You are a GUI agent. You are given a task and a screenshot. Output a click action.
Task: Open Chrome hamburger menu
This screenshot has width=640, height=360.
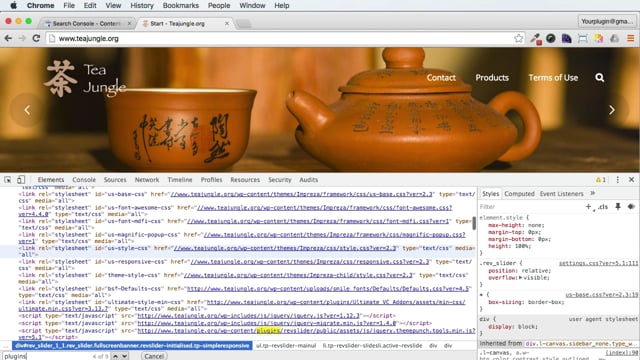pyautogui.click(x=631, y=38)
